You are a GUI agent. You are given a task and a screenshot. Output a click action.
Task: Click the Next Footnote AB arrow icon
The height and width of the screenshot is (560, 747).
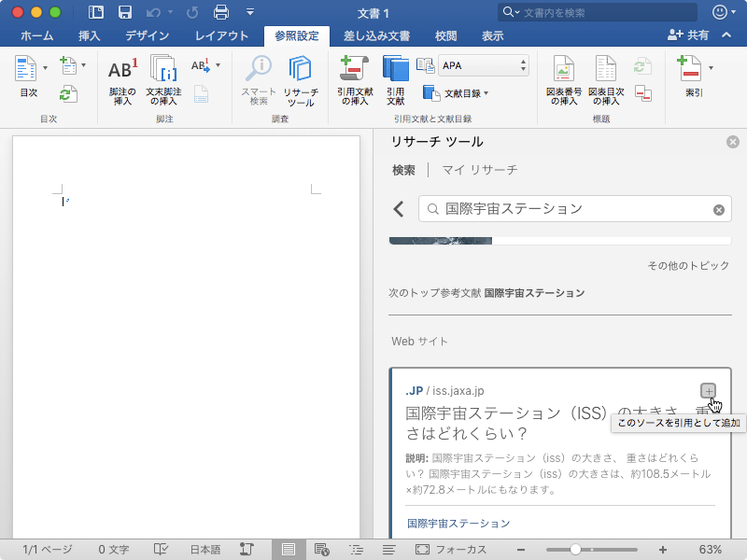coord(201,65)
